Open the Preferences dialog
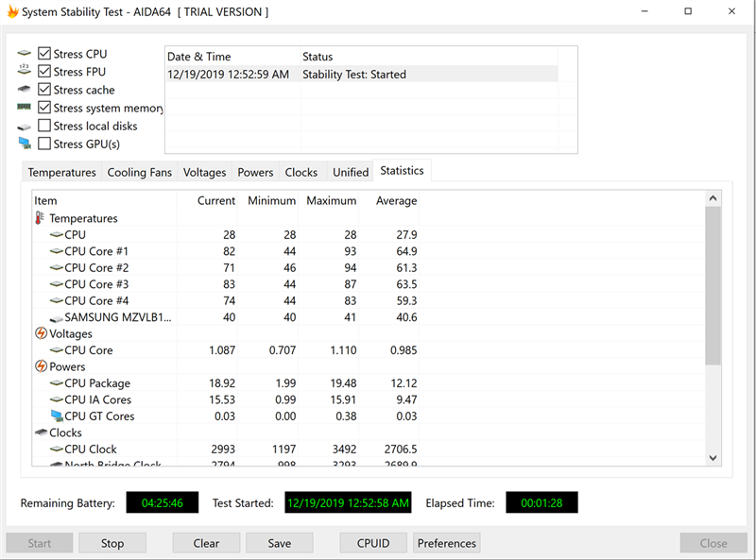 point(447,543)
